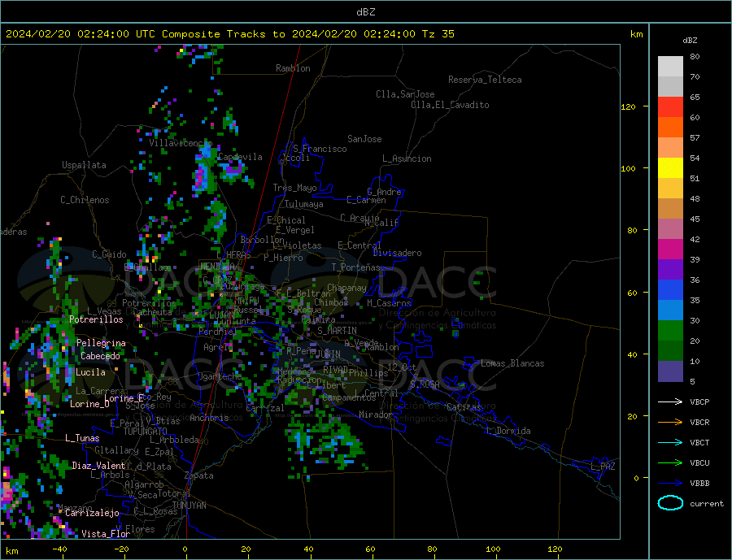Click the VBCR legend label
732x560 pixels.
point(699,423)
